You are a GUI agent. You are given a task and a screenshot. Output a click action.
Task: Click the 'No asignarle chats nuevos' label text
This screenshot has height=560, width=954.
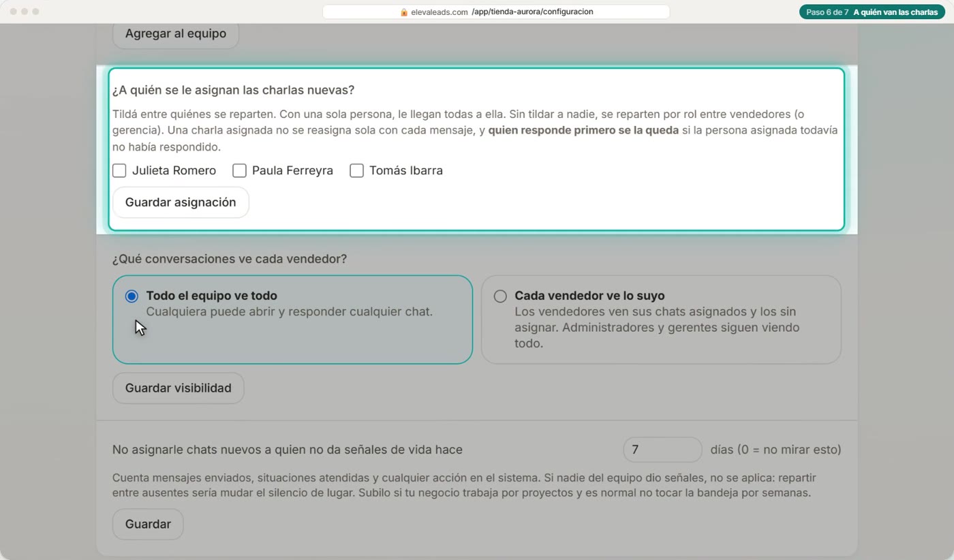pos(288,450)
